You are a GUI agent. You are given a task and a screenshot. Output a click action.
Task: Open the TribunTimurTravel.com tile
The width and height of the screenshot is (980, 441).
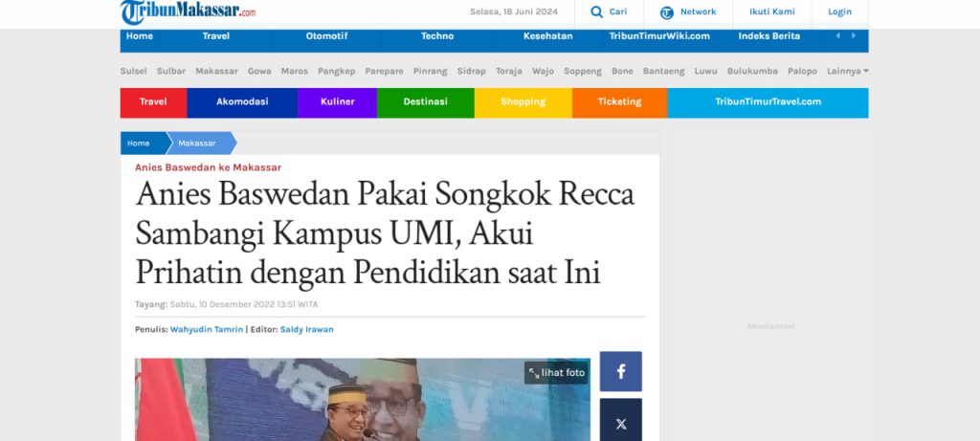point(768,101)
